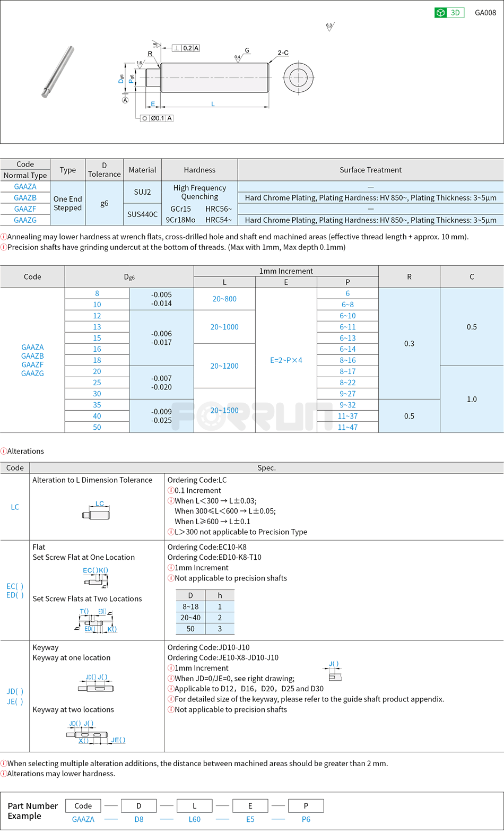The width and height of the screenshot is (504, 833).
Task: Click info icon before multiple alteration additions note
Action: (4, 763)
